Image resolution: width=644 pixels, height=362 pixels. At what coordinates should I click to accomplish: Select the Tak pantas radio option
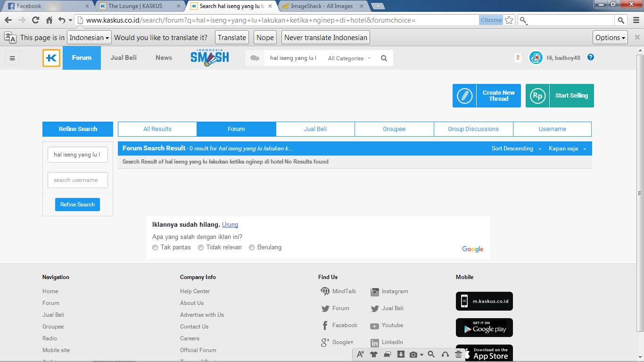tap(155, 247)
